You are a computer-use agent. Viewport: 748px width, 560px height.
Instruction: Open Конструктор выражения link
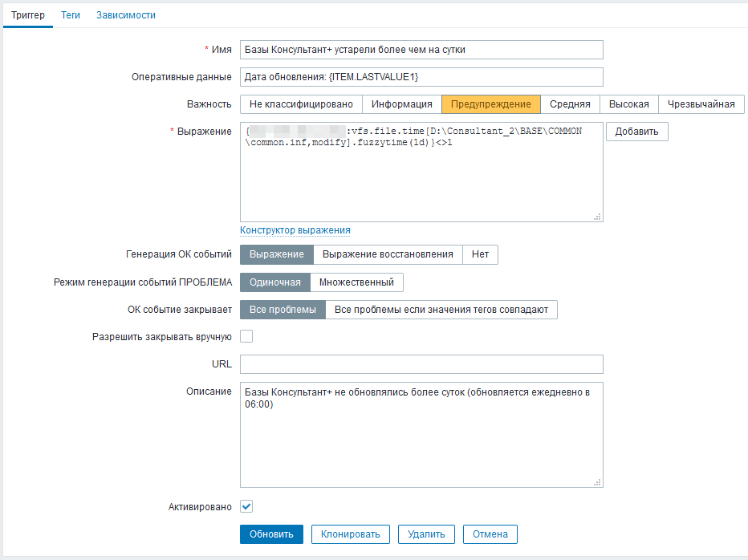pos(295,230)
